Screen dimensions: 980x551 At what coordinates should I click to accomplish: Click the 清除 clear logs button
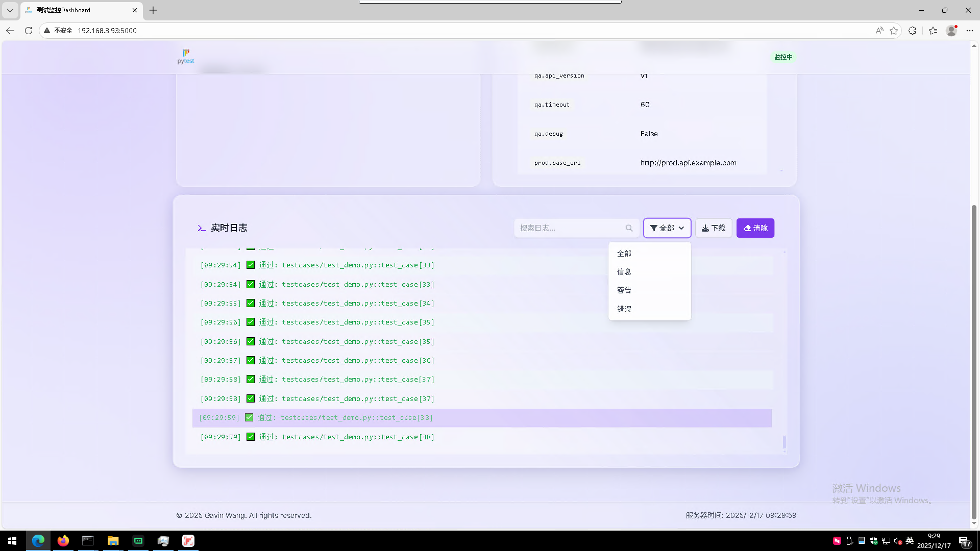point(755,228)
